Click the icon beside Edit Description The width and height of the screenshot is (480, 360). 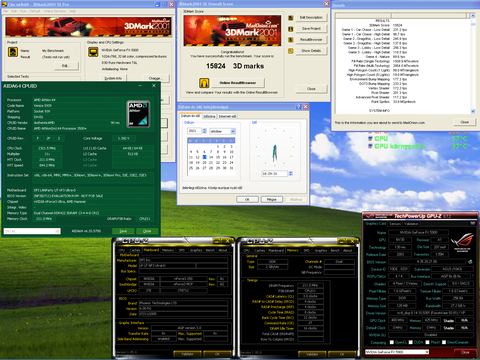pyautogui.click(x=290, y=18)
